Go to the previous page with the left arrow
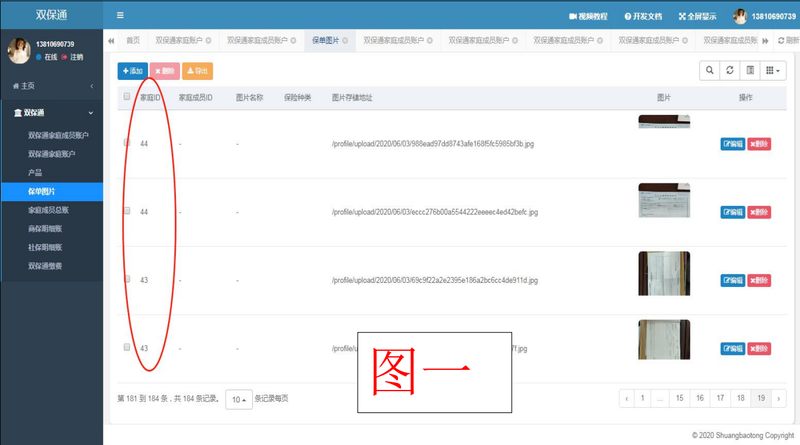 point(627,398)
